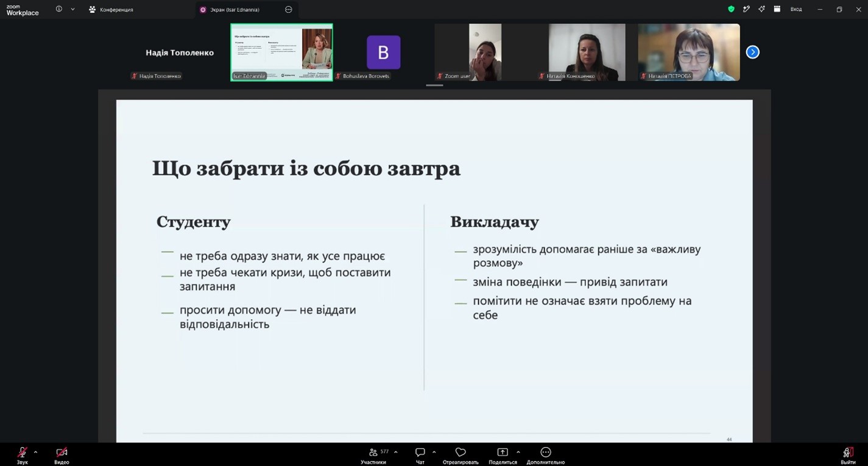
Task: Open audio options arrow next to Звук
Action: tap(35, 452)
